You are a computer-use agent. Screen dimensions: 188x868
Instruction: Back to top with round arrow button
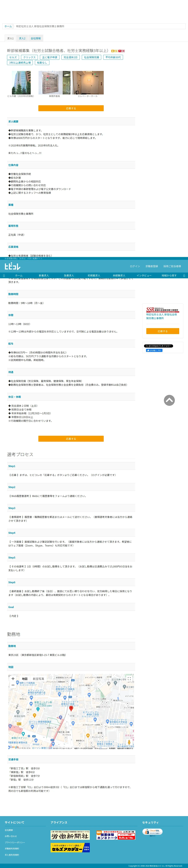pos(169,400)
